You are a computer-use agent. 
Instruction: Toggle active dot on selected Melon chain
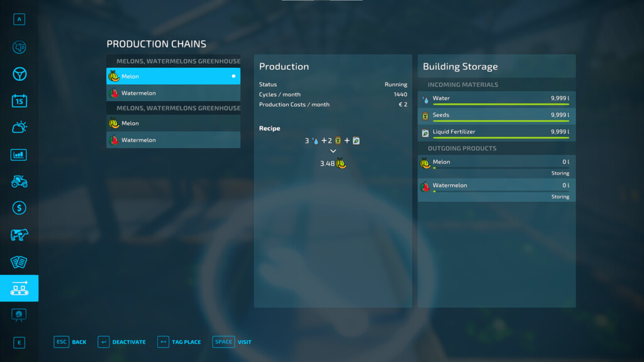click(x=233, y=76)
